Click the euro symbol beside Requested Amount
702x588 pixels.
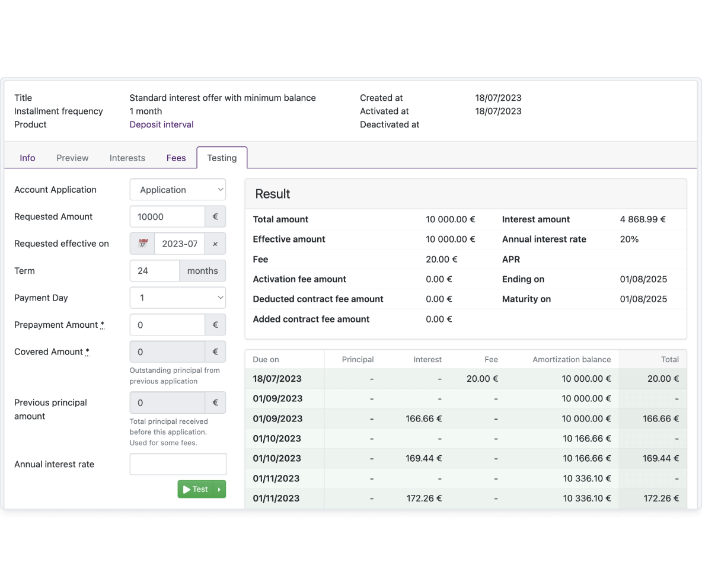(215, 216)
